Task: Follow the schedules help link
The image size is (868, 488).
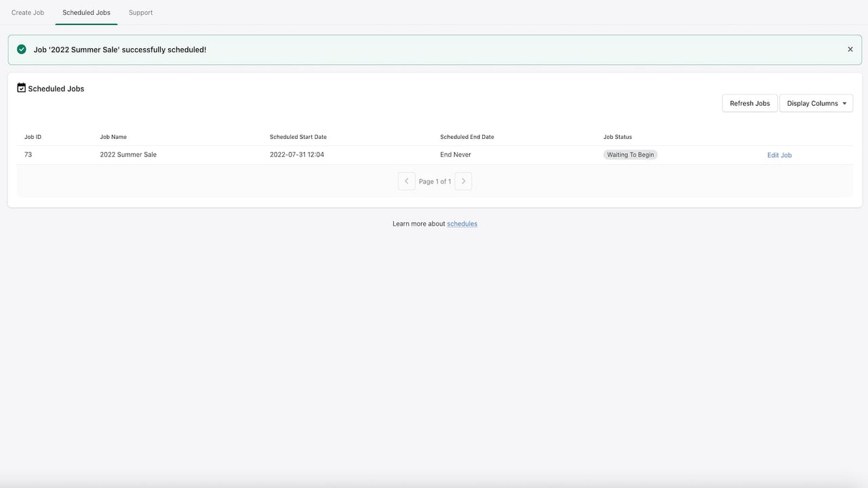Action: pyautogui.click(x=462, y=224)
